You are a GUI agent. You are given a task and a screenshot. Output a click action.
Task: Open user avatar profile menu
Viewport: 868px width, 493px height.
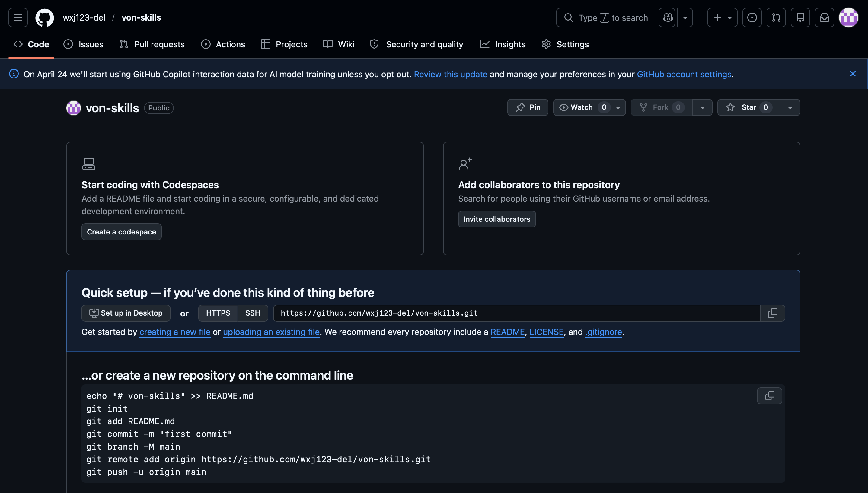(x=848, y=17)
